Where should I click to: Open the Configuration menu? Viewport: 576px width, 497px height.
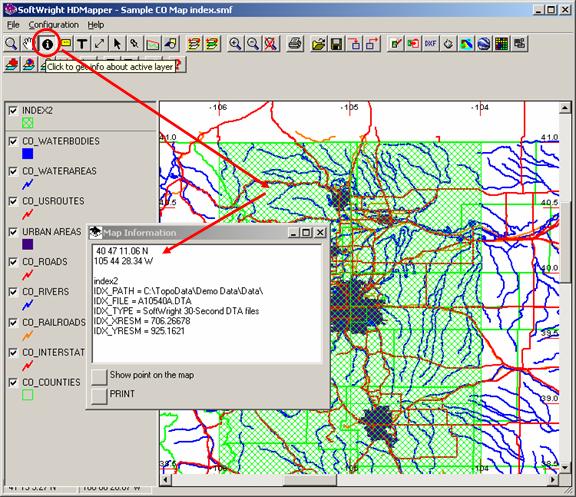[x=54, y=25]
